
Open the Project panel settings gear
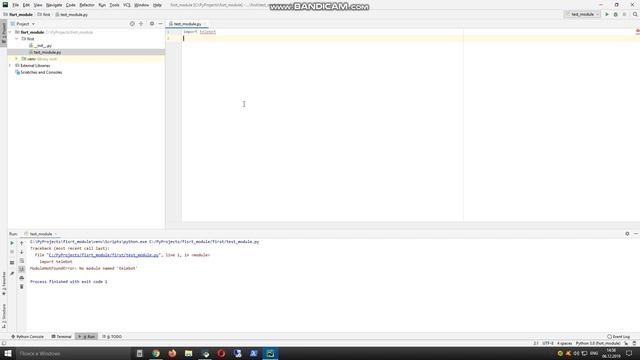[x=152, y=24]
